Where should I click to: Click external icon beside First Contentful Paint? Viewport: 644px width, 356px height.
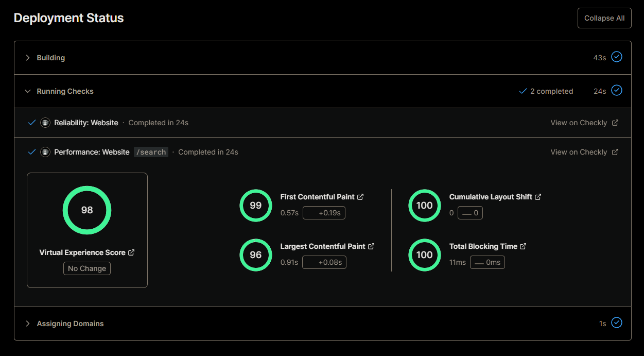361,197
